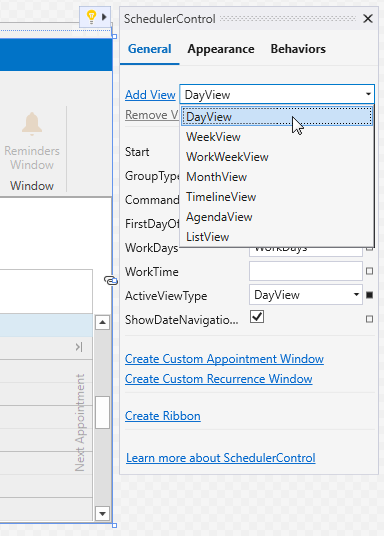This screenshot has width=384, height=536.
Task: Select MonthView option
Action: pyautogui.click(x=277, y=177)
